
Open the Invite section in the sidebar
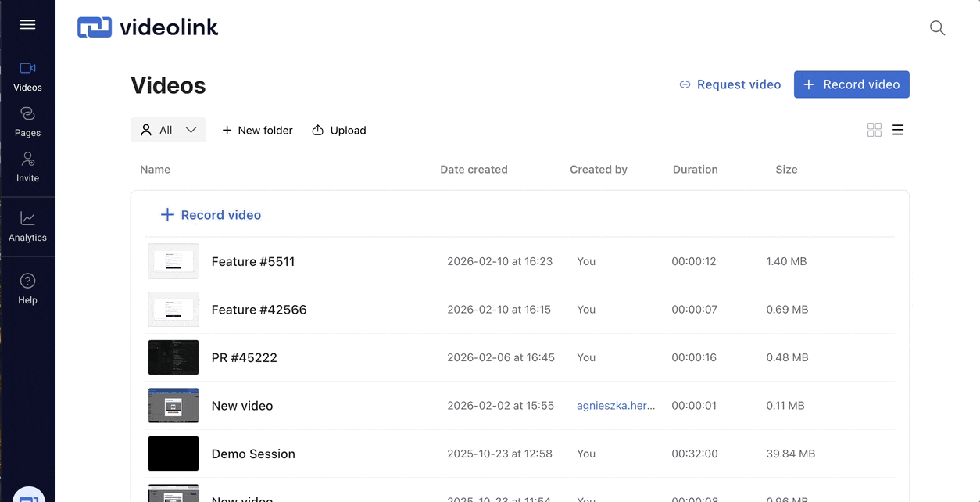(x=27, y=167)
